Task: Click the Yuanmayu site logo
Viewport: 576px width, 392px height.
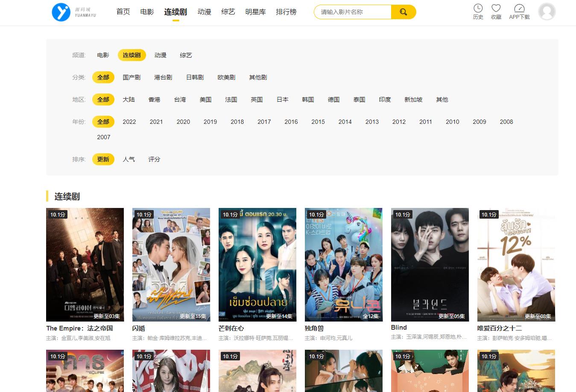Action: 73,12
